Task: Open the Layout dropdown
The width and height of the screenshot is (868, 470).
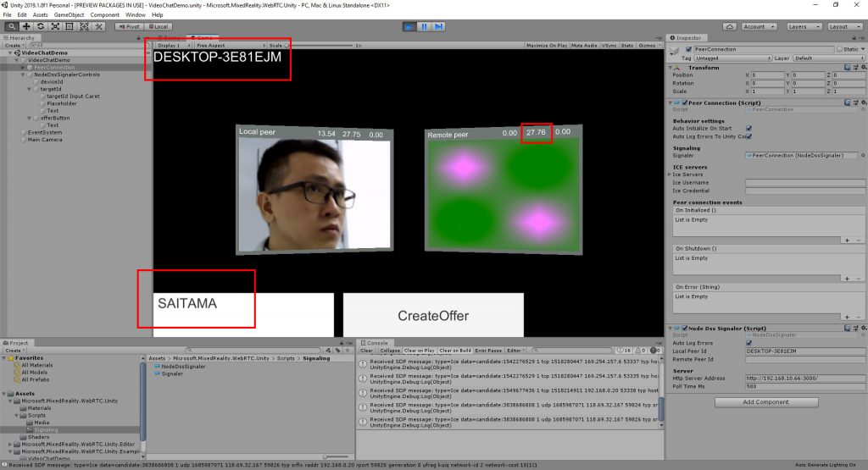Action: [x=843, y=26]
